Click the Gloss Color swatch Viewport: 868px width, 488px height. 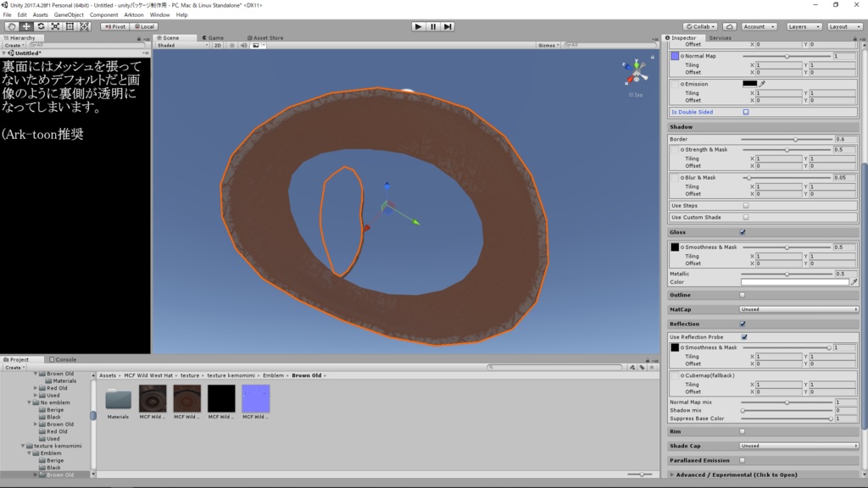794,282
